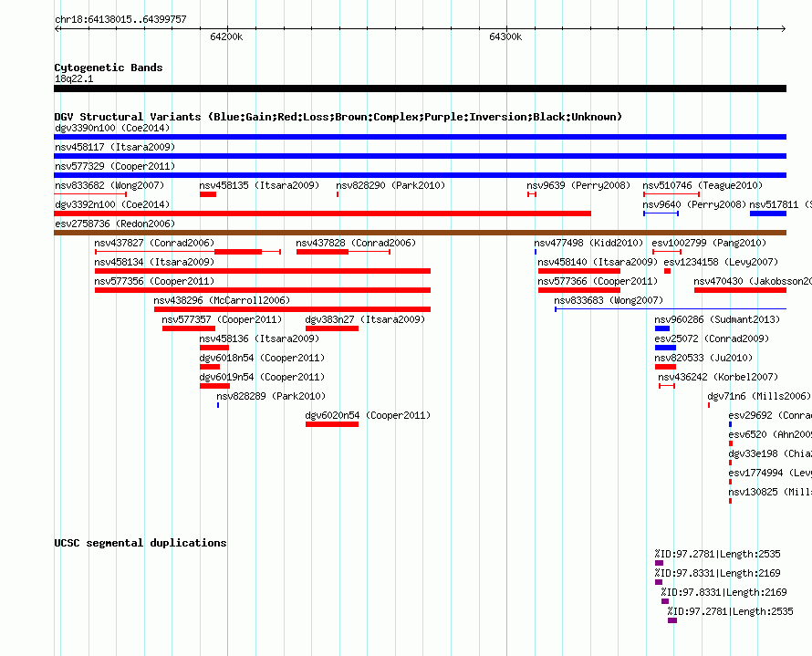Image resolution: width=812 pixels, height=656 pixels.
Task: Click the dgv3390n100 (Coe2014) label
Action: (112, 128)
